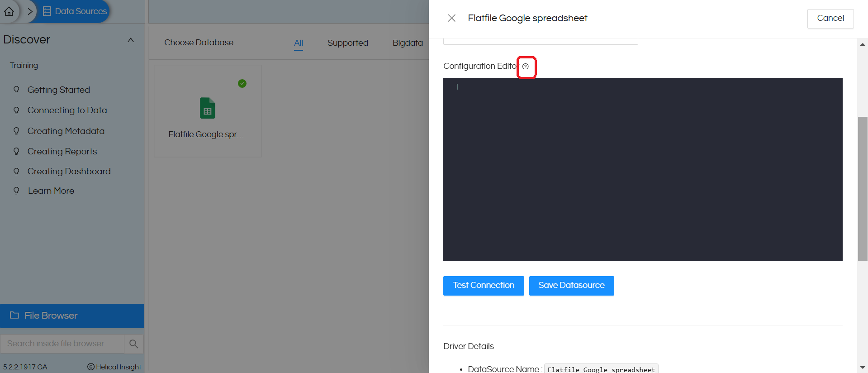Open Connecting to Data training
The image size is (868, 373).
pos(67,110)
